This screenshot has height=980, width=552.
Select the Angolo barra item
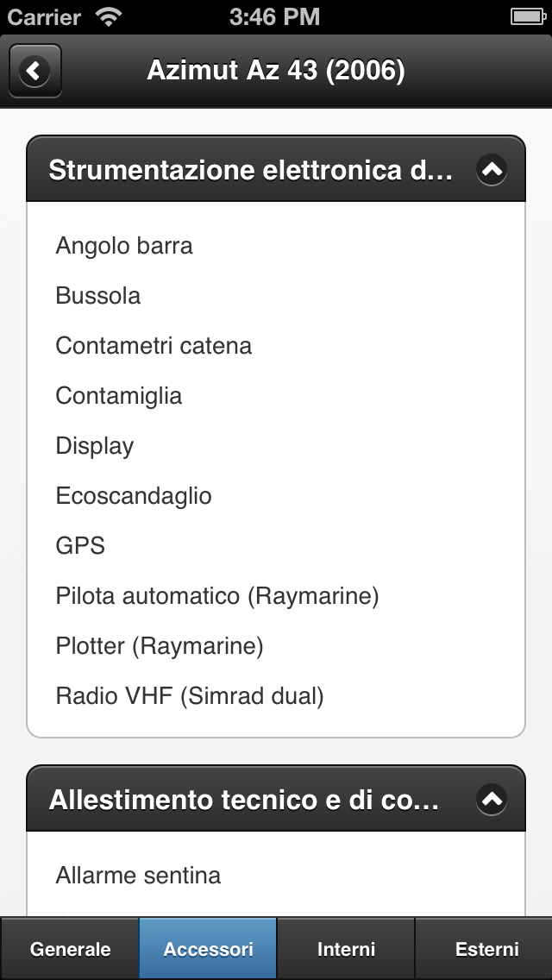(x=124, y=246)
